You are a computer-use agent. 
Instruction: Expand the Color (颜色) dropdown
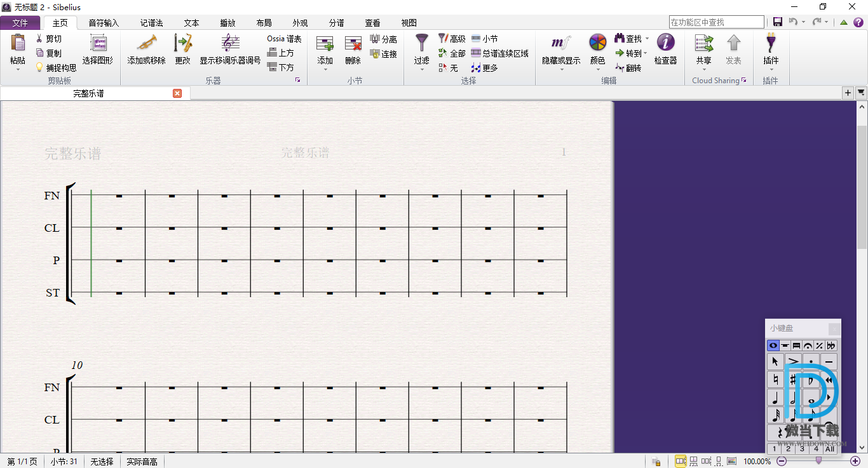597,69
